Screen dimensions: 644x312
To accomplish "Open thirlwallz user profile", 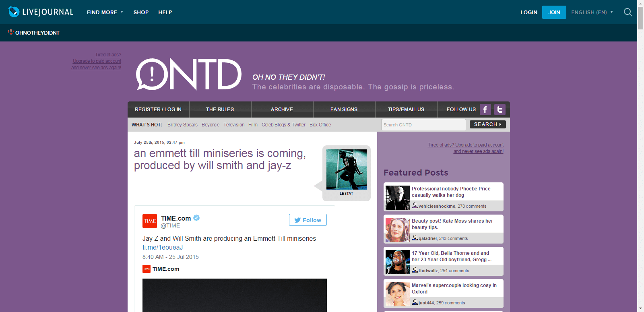I will coord(428,271).
